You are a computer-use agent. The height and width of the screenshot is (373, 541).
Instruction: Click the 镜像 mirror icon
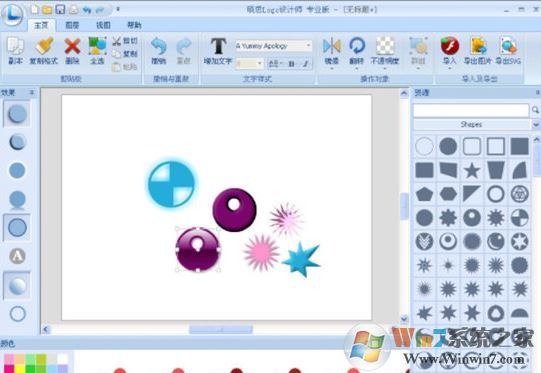click(x=332, y=46)
